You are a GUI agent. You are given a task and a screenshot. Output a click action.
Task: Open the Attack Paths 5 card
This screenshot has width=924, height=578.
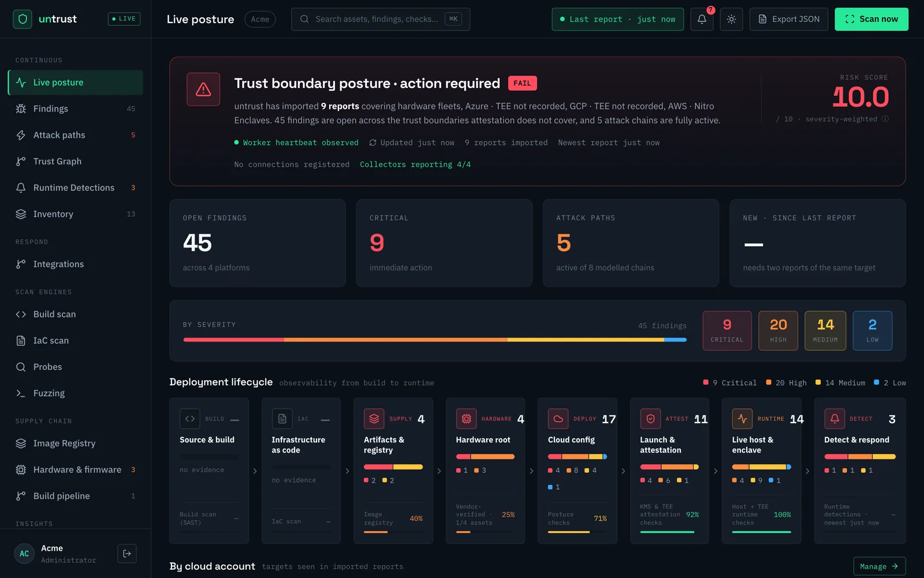(x=631, y=243)
